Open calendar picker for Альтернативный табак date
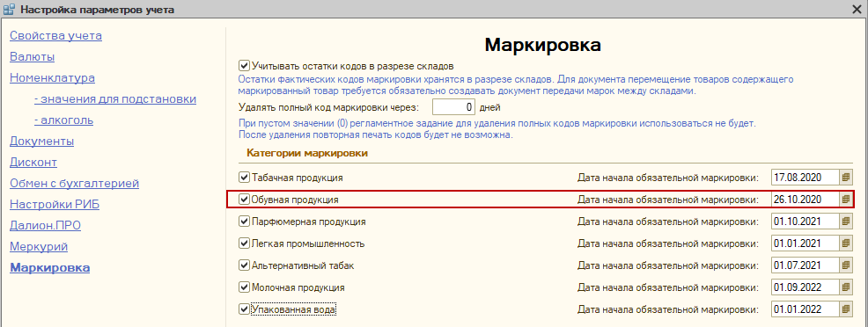Viewport: 868px width, 327px height. click(846, 265)
